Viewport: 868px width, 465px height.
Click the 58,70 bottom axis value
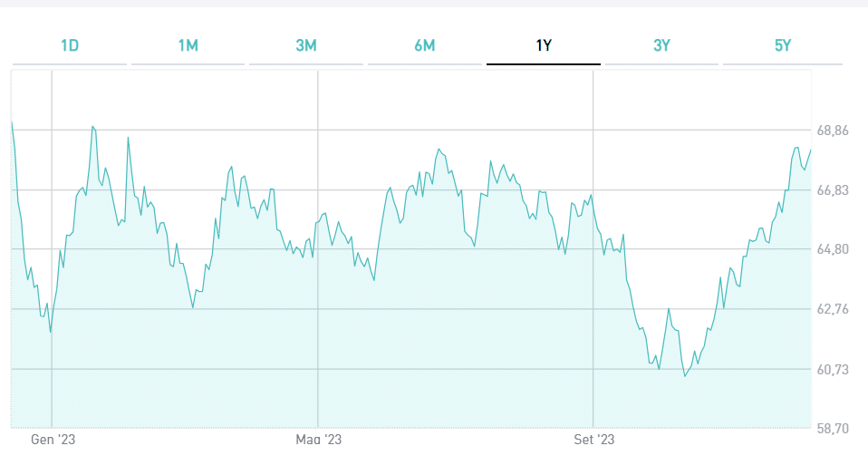(x=833, y=428)
